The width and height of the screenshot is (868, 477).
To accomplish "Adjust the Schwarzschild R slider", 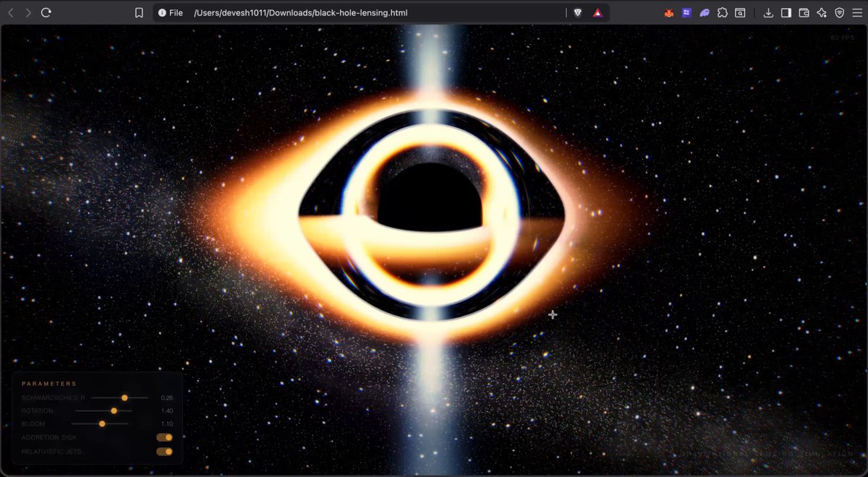I will pos(119,397).
